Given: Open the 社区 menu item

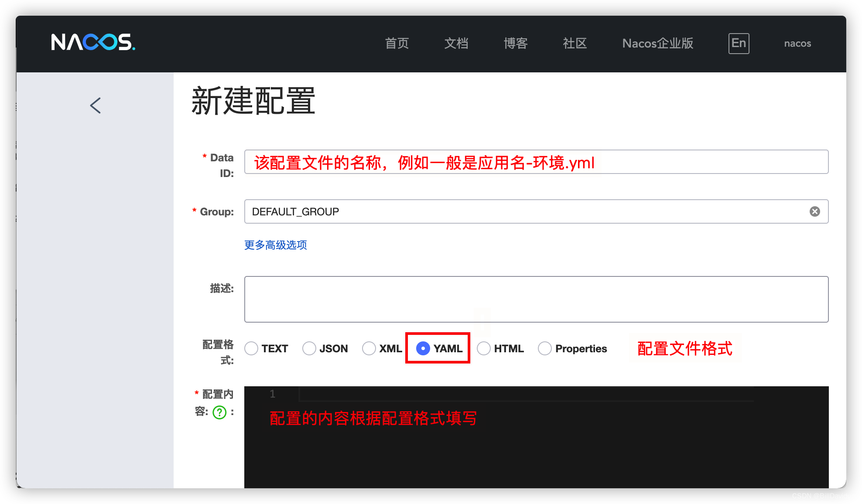Looking at the screenshot, I should coord(575,43).
